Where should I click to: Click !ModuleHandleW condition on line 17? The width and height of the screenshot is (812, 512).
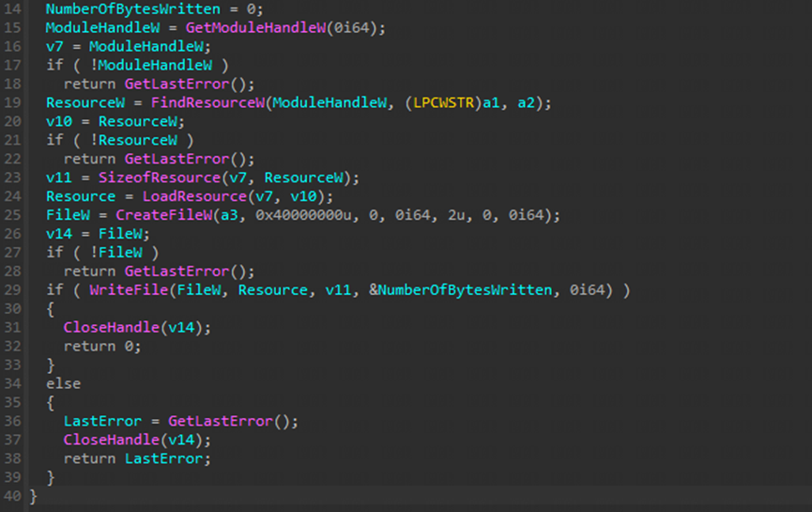pos(151,65)
